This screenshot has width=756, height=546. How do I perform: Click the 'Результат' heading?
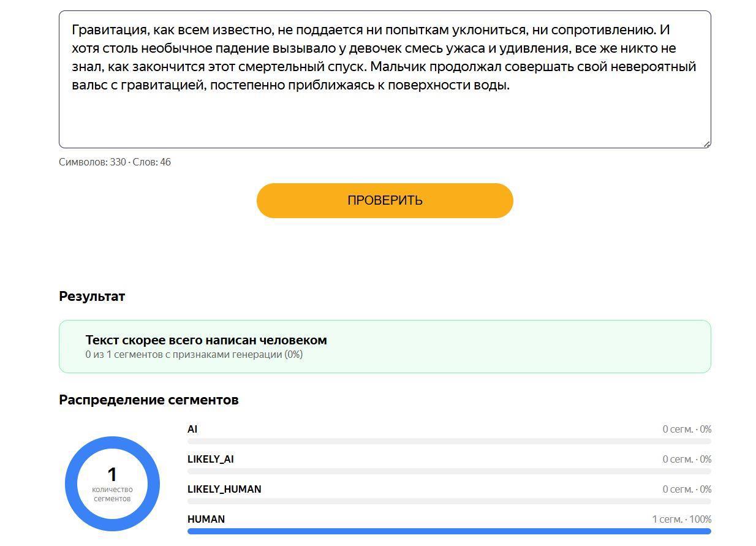coord(92,296)
